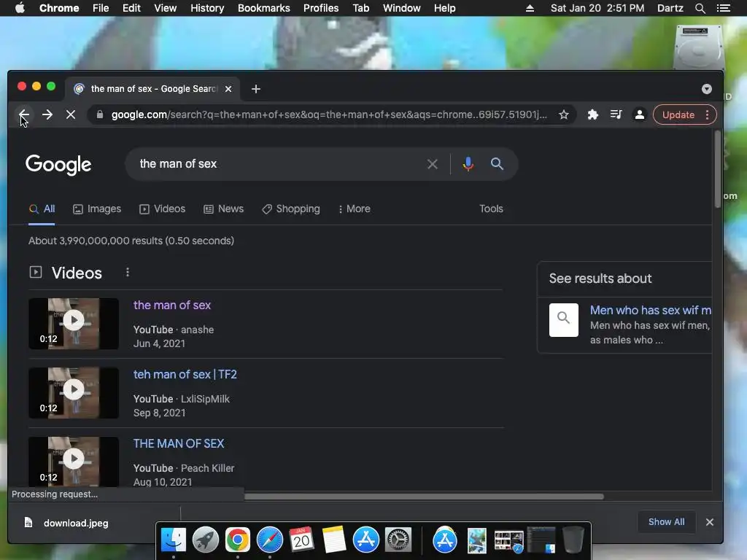747x560 pixels.
Task: Switch to the Shopping tab
Action: click(x=291, y=209)
